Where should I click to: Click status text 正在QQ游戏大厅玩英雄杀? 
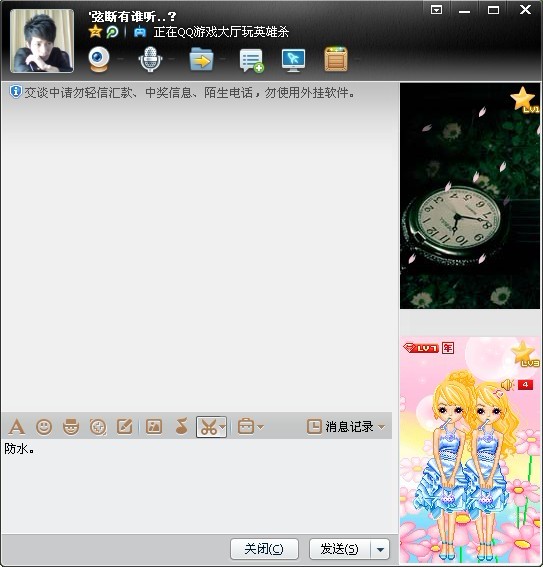(x=221, y=32)
